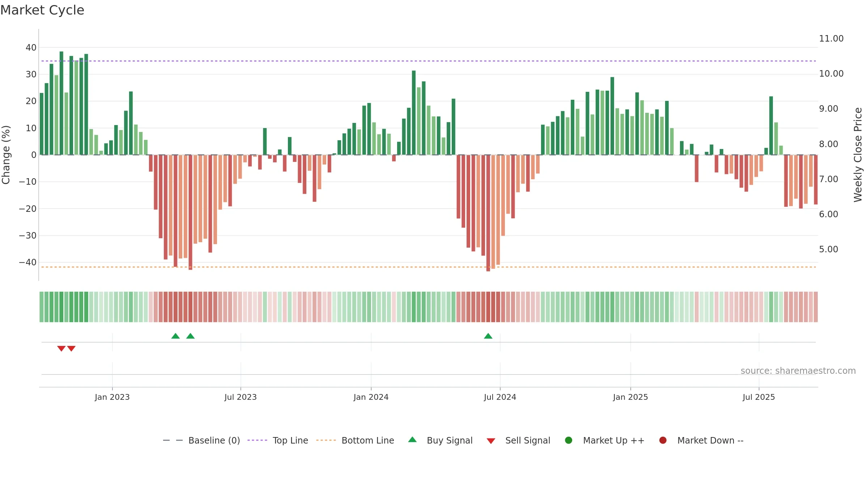The height and width of the screenshot is (488, 868).
Task: Click the Jul 2024 axis label
Action: coord(500,397)
